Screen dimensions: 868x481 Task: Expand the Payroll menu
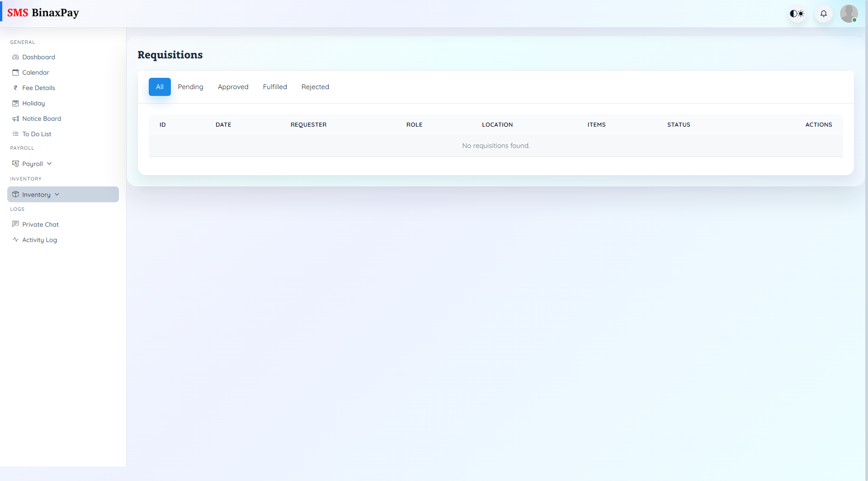coord(32,163)
